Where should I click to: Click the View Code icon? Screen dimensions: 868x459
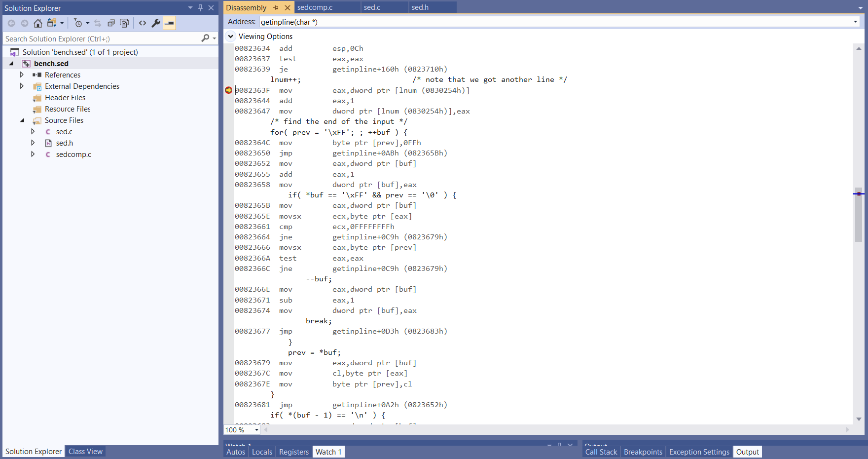click(x=142, y=23)
